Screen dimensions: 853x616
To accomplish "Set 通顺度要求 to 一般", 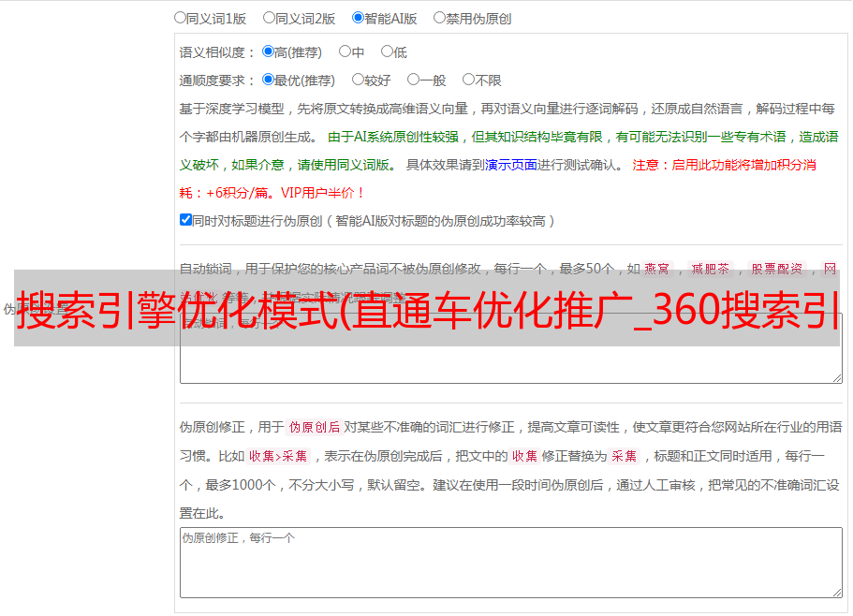I will point(413,80).
